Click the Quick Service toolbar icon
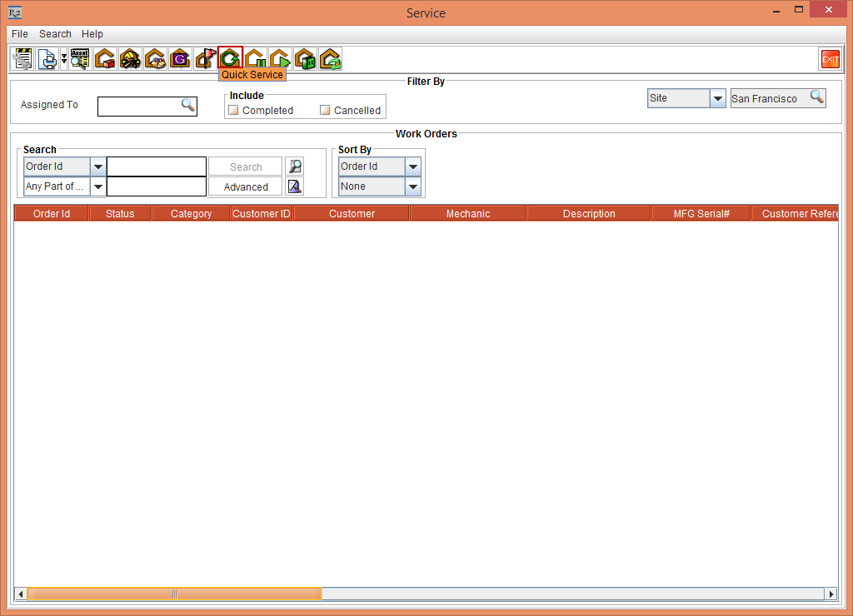 (x=230, y=59)
